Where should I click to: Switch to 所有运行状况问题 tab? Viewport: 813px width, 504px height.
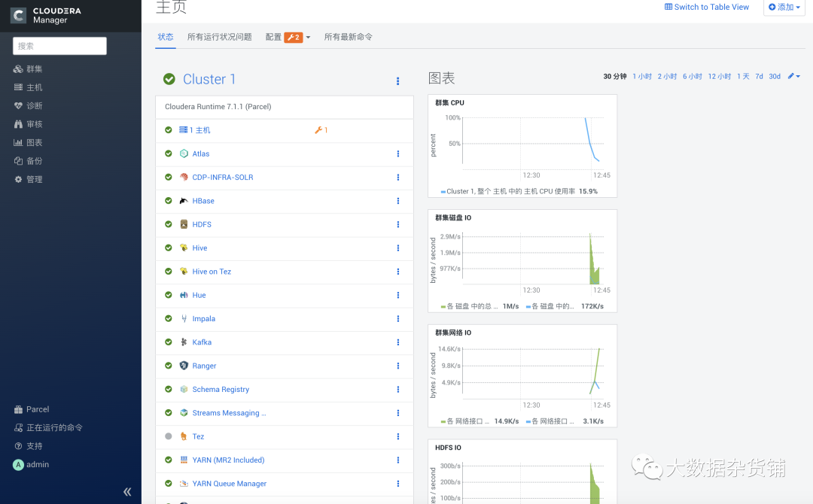pos(219,37)
